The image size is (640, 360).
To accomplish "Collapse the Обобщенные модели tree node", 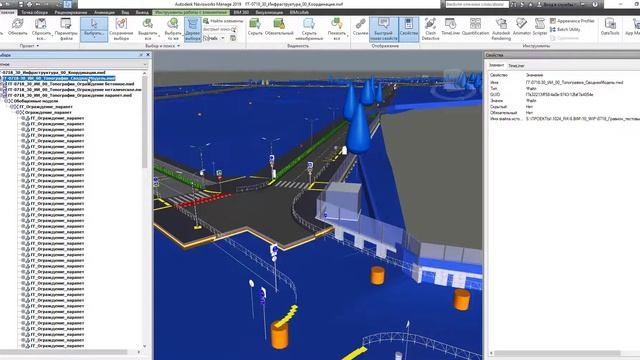I will (6, 101).
